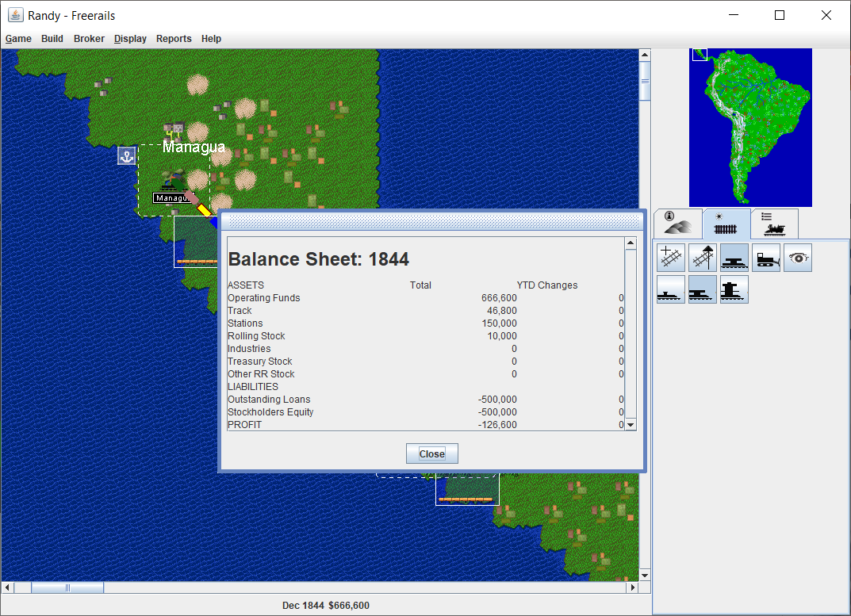Click the map vertical scrollbar up arrow
The width and height of the screenshot is (851, 616).
pyautogui.click(x=645, y=54)
